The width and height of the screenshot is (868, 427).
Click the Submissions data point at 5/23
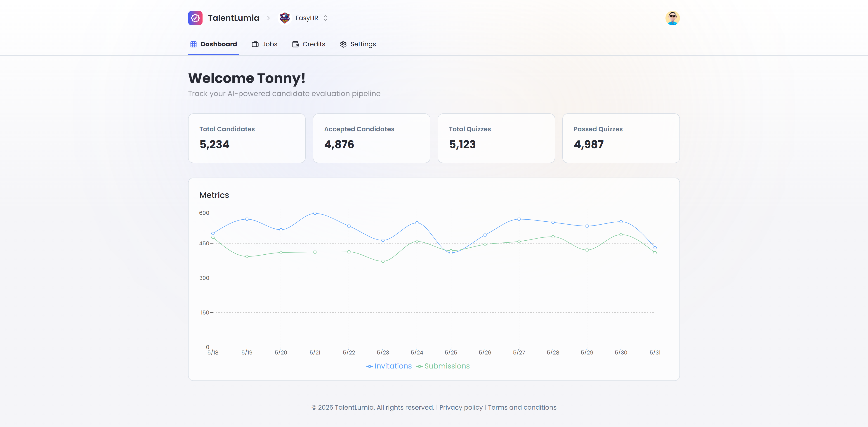click(383, 261)
